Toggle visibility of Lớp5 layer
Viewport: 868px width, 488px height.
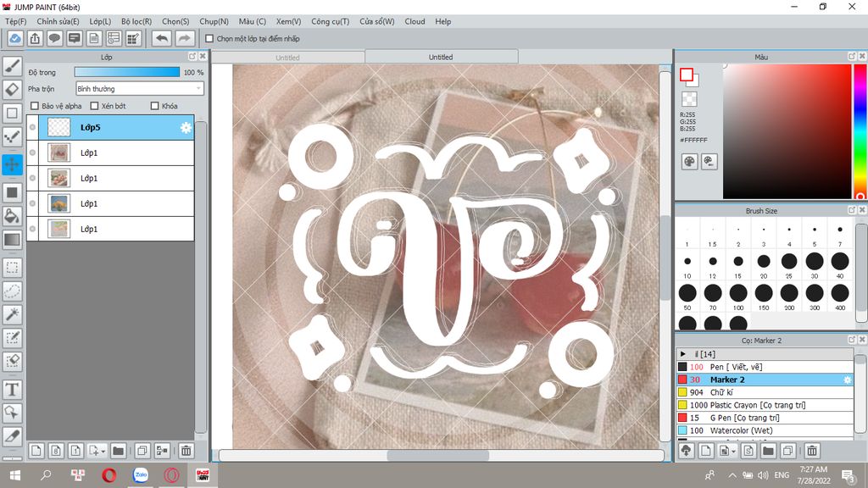[33, 127]
